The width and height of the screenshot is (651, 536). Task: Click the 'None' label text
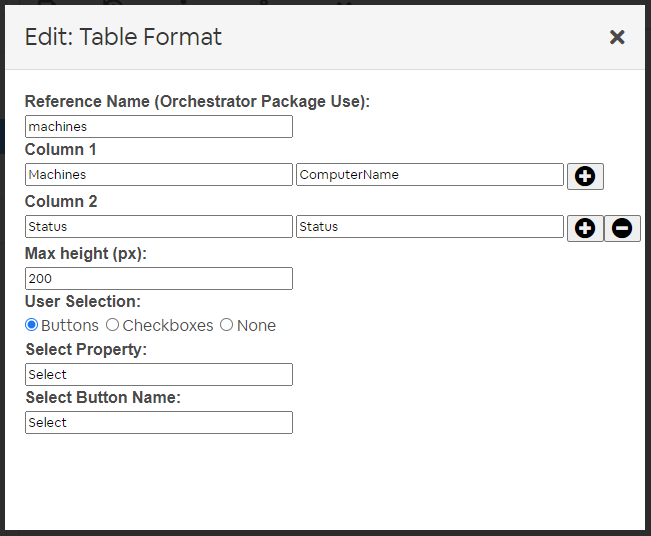[256, 326]
